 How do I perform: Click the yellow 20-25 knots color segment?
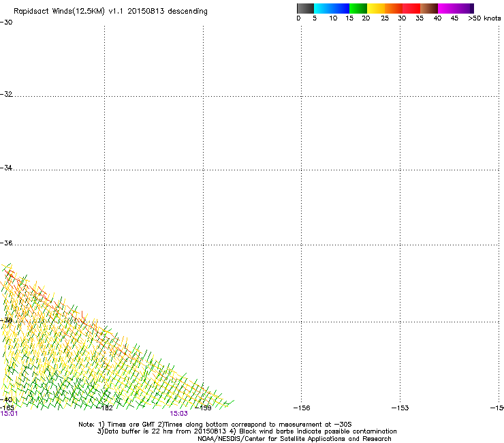[x=376, y=8]
